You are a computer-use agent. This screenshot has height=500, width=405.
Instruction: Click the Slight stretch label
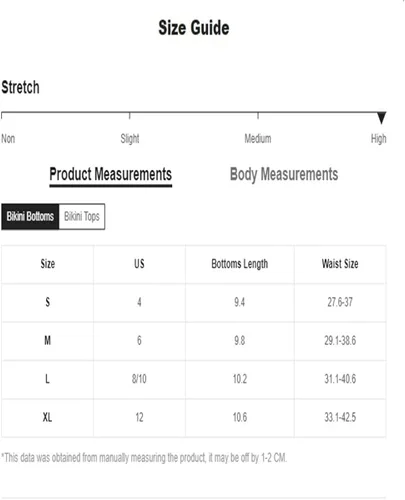pos(130,138)
